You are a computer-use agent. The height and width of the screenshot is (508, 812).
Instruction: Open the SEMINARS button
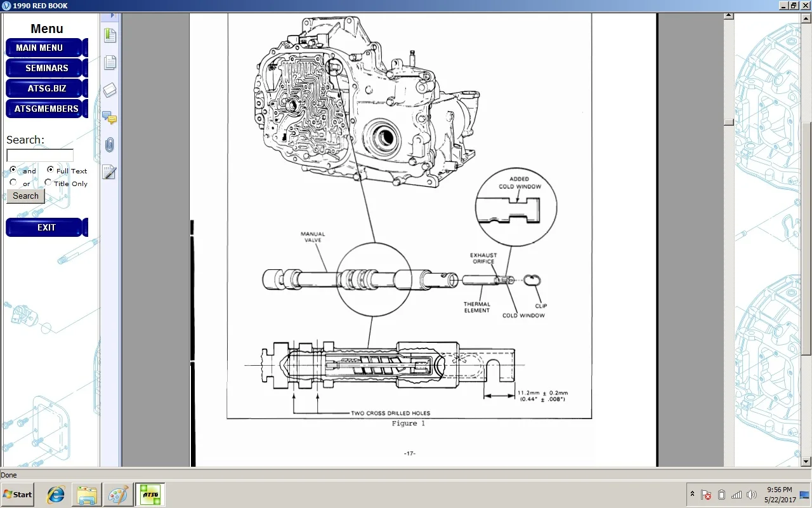tap(44, 68)
